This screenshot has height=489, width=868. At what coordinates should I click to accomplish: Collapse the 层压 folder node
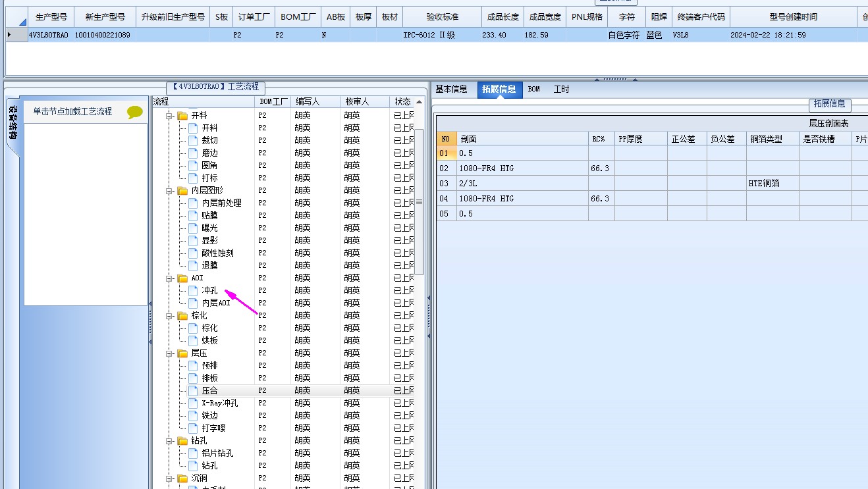tap(169, 353)
